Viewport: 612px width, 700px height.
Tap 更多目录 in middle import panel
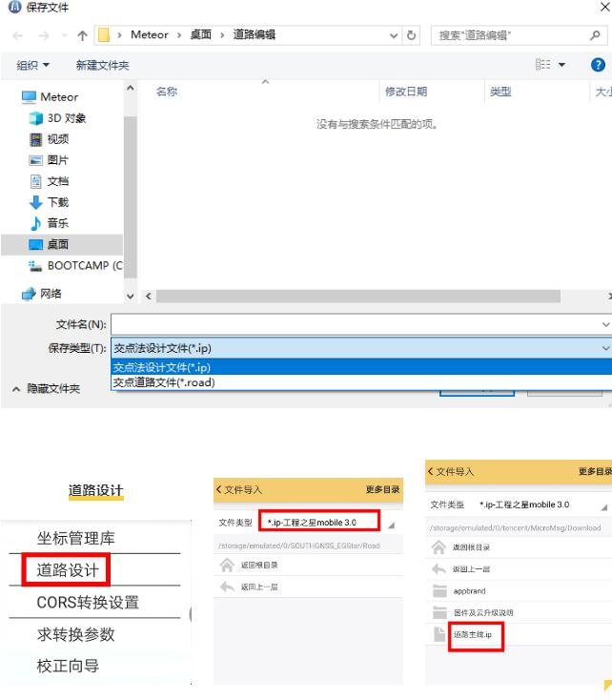click(382, 490)
